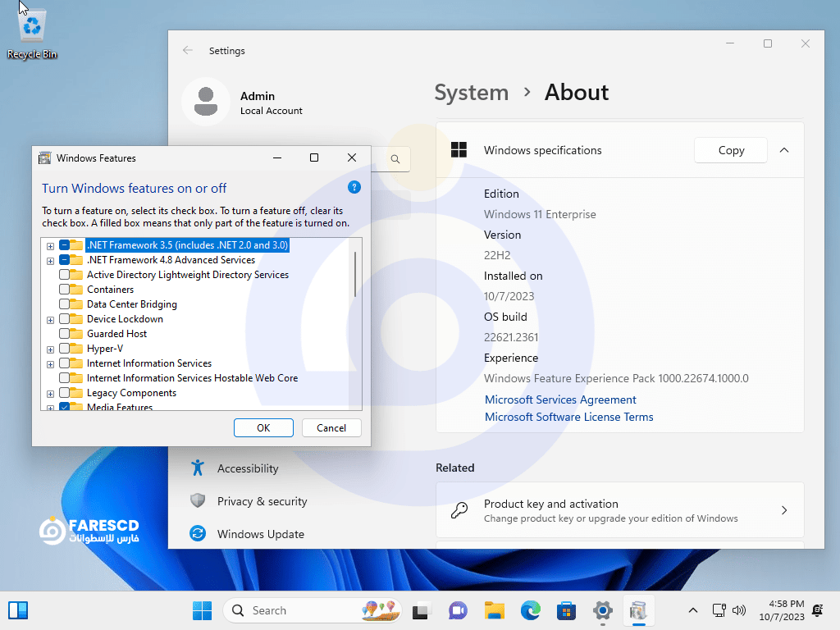840x630 pixels.
Task: Open Privacy & security settings
Action: [262, 501]
